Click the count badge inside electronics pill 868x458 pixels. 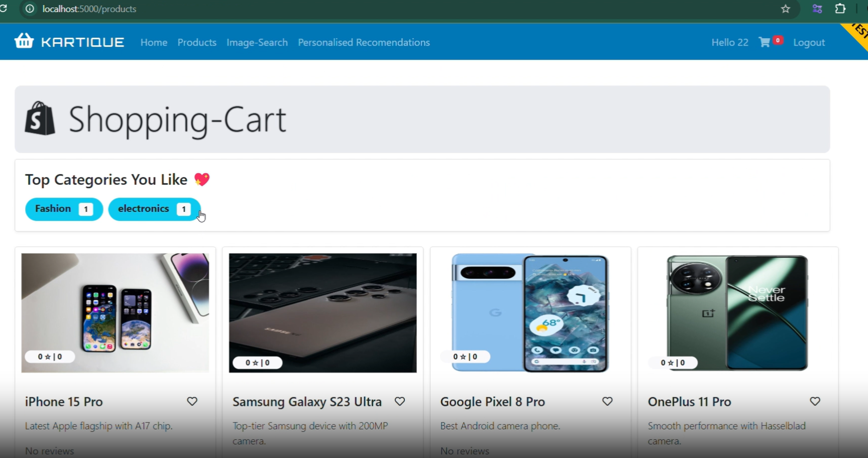pos(184,209)
